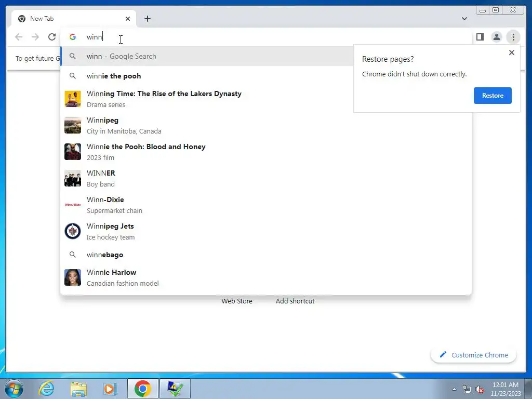Choose Winn-Dixie supermarket chain suggestion

click(265, 205)
